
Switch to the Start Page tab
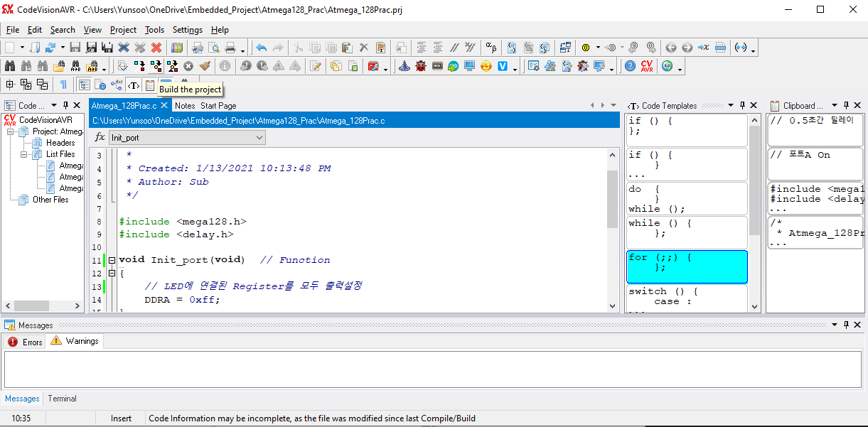[x=218, y=105]
